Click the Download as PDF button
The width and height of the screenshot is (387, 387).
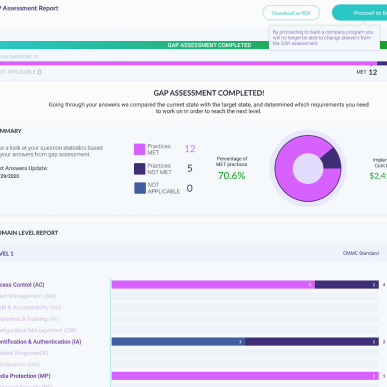pos(291,13)
